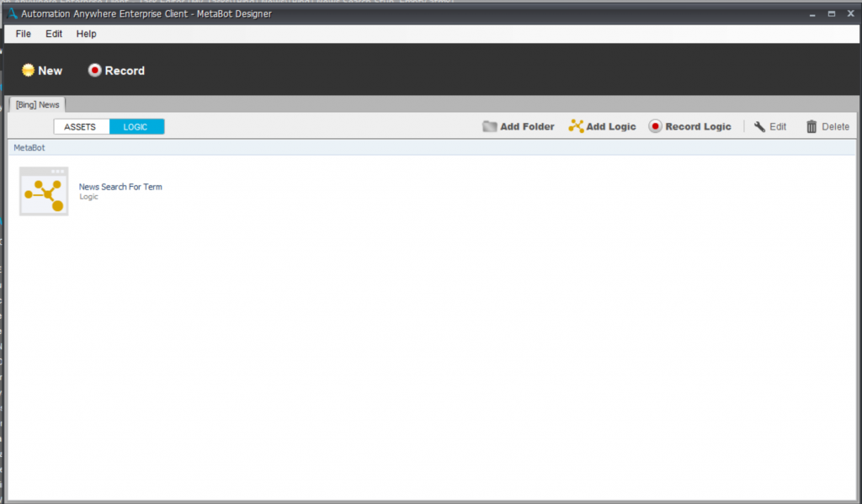
Task: Click the Automation Anywhere logo in title bar
Action: (x=12, y=13)
